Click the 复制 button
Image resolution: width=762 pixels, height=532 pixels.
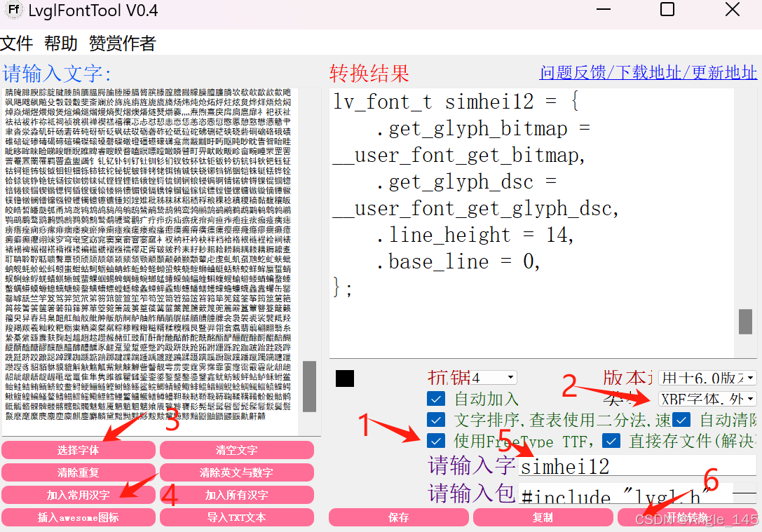pos(543,517)
